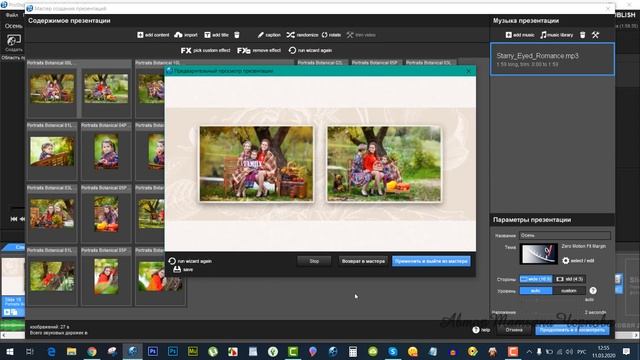Open the notification center in the taskbar
This screenshot has width=640, height=360.
[627, 351]
